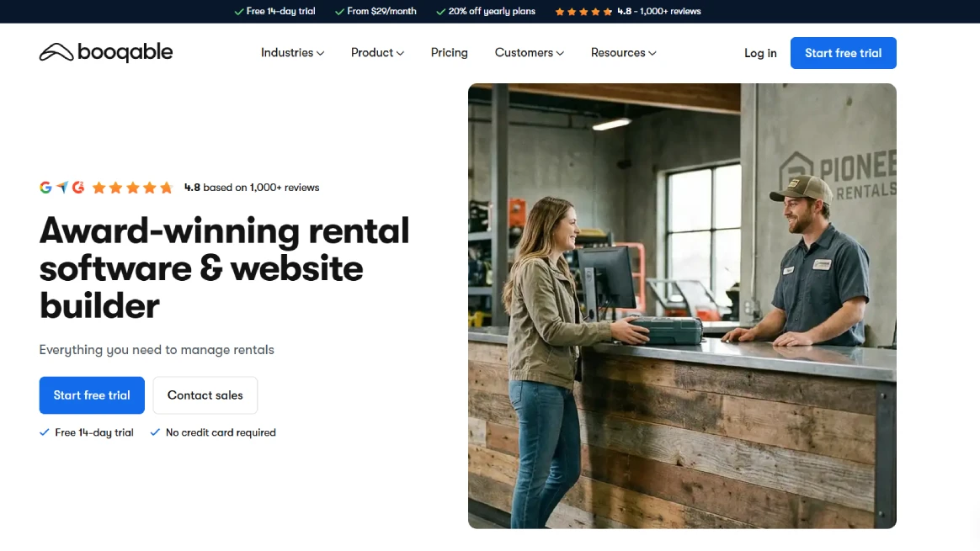Click the checkmark next to 20% off yearly plans

pos(439,11)
